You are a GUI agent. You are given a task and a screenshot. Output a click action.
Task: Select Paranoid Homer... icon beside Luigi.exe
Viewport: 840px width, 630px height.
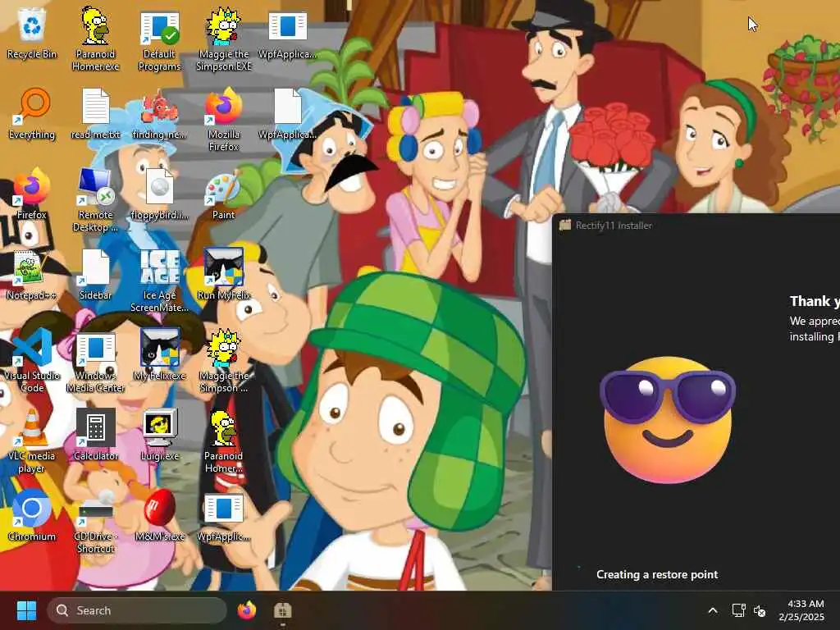click(x=224, y=441)
